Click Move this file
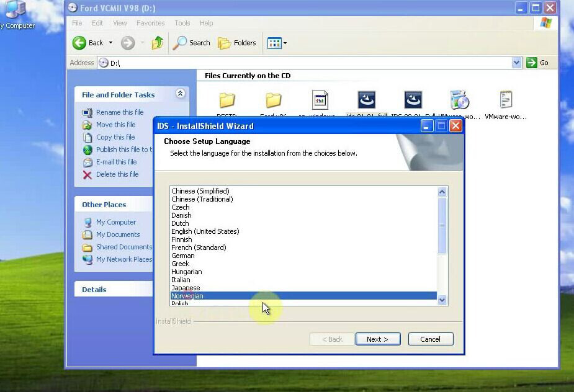Image resolution: width=574 pixels, height=392 pixels. click(115, 125)
